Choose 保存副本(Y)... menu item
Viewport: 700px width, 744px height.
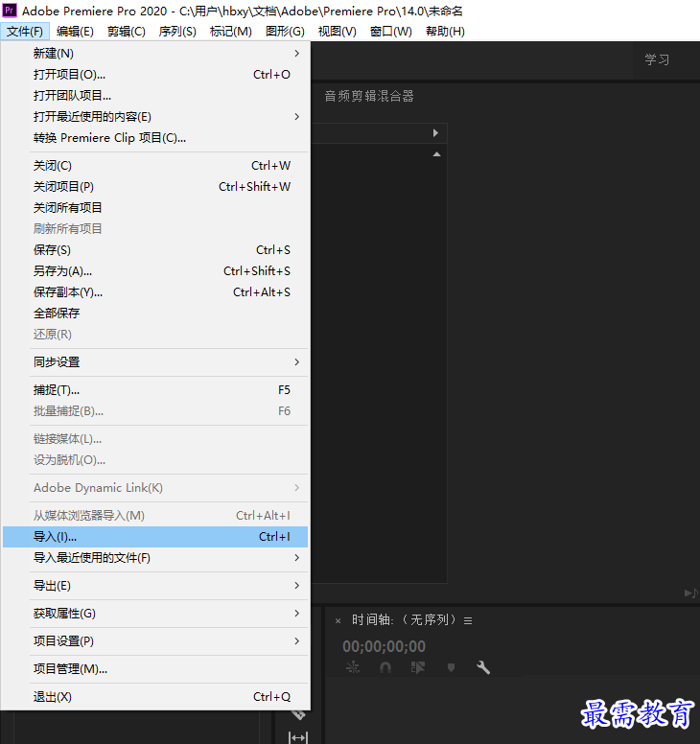pos(155,291)
